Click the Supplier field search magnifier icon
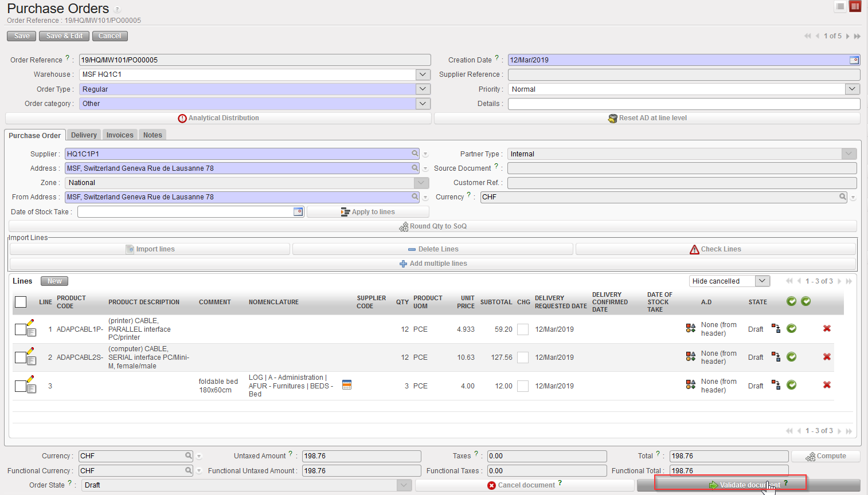868x495 pixels. click(x=415, y=154)
